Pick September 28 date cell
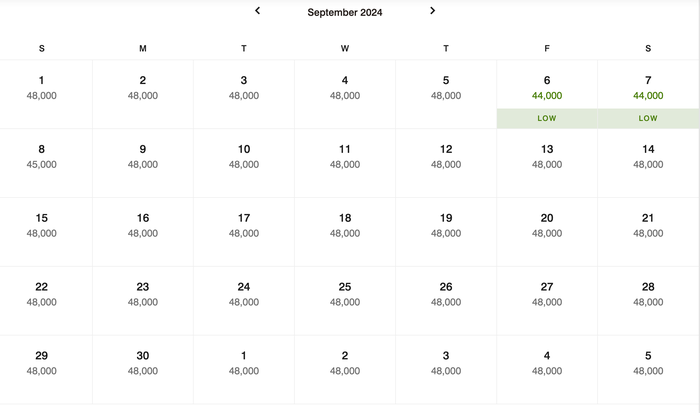The height and width of the screenshot is (413, 700). pos(648,300)
